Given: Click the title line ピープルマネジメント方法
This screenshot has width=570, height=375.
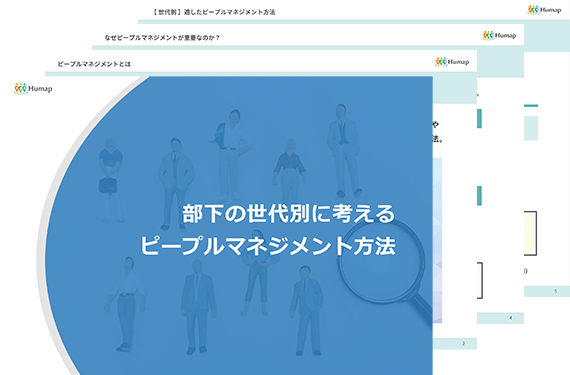Looking at the screenshot, I should click(268, 246).
